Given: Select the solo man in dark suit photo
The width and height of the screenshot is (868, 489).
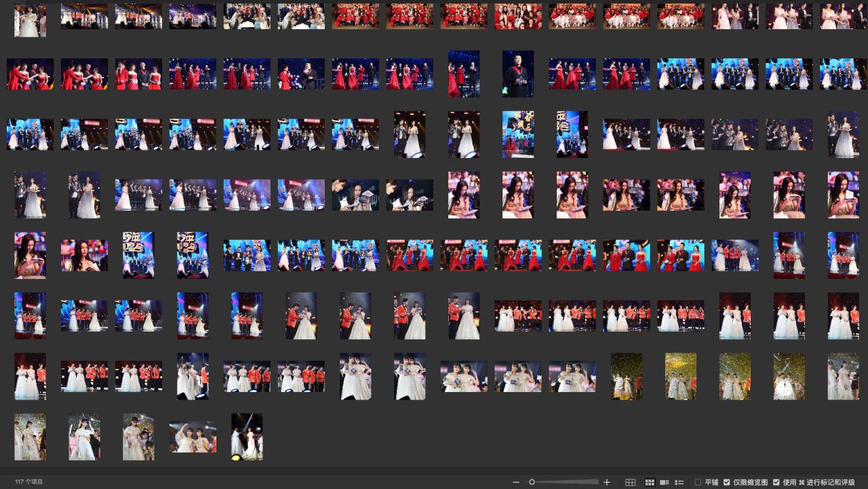Looking at the screenshot, I should 518,74.
